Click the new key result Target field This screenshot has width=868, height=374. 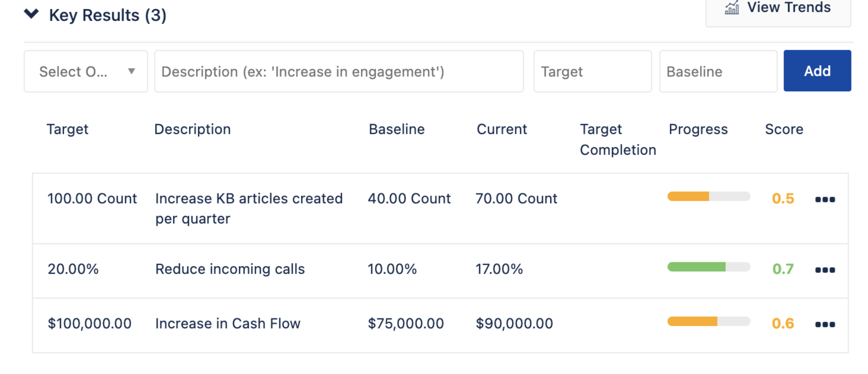point(592,71)
